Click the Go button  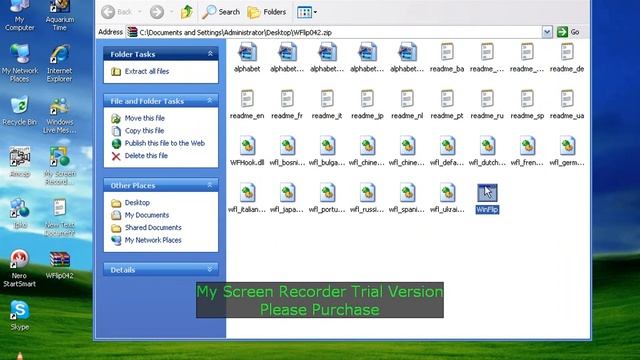[568, 32]
